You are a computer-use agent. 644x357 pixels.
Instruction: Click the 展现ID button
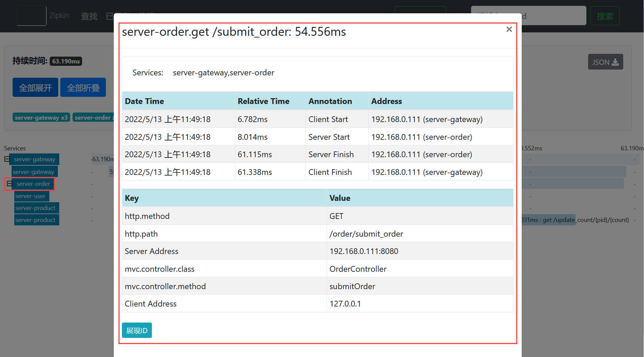pyautogui.click(x=137, y=330)
